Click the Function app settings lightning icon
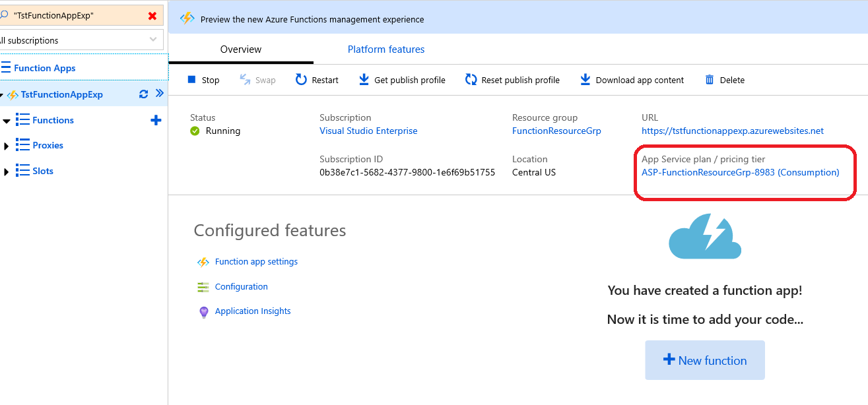868x405 pixels. (203, 262)
